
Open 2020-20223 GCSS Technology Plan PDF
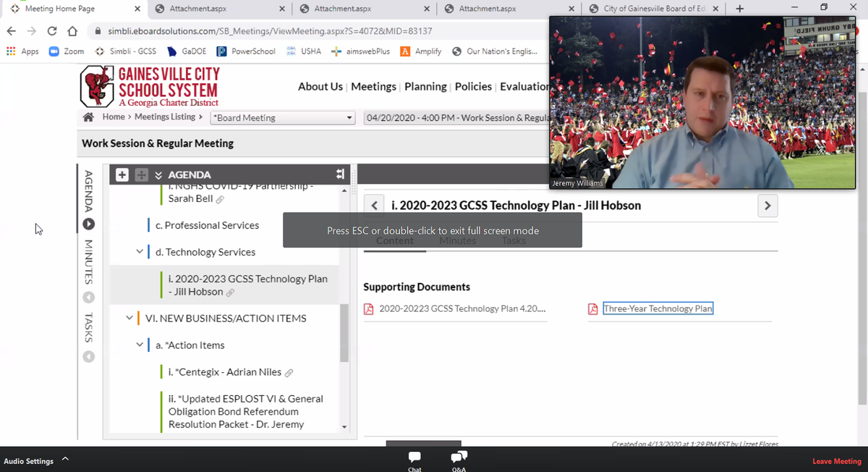(x=462, y=308)
